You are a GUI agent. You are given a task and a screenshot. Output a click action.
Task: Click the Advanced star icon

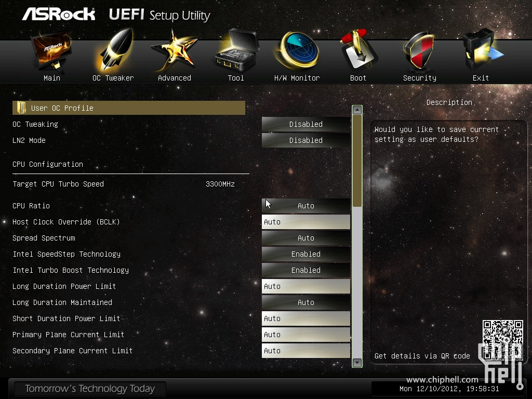[175, 50]
